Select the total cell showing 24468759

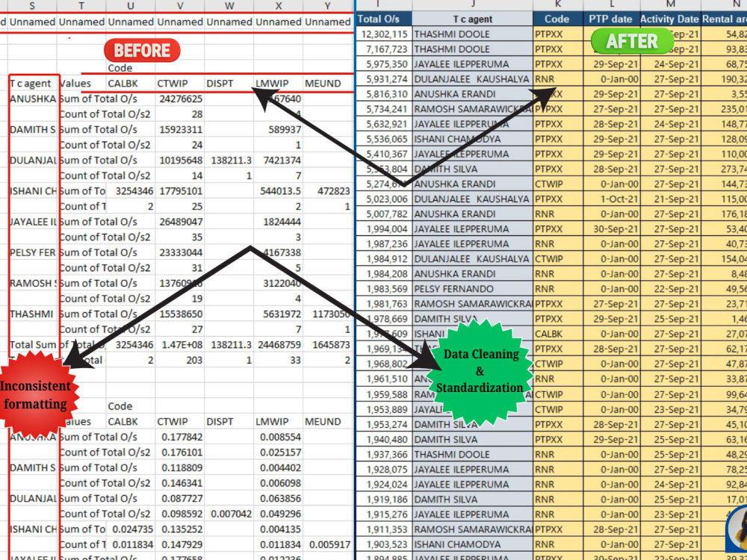279,344
